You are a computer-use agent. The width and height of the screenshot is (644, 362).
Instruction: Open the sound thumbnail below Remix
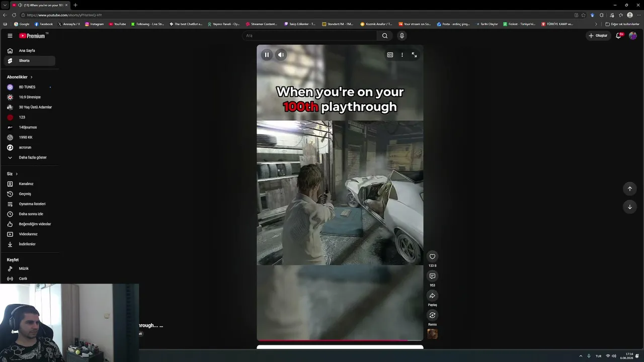tap(432, 334)
